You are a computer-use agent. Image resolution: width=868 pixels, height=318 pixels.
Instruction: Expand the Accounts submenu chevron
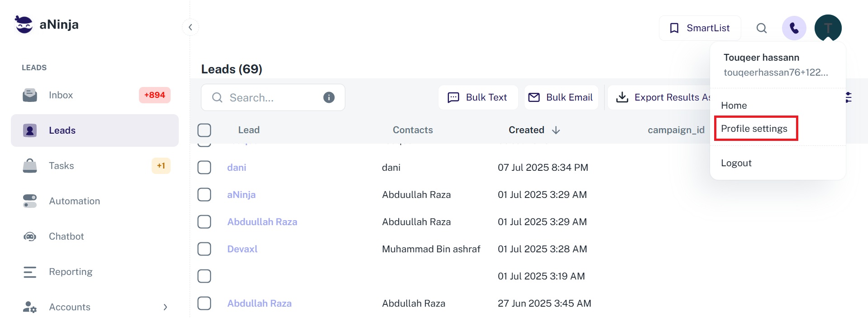(x=165, y=307)
